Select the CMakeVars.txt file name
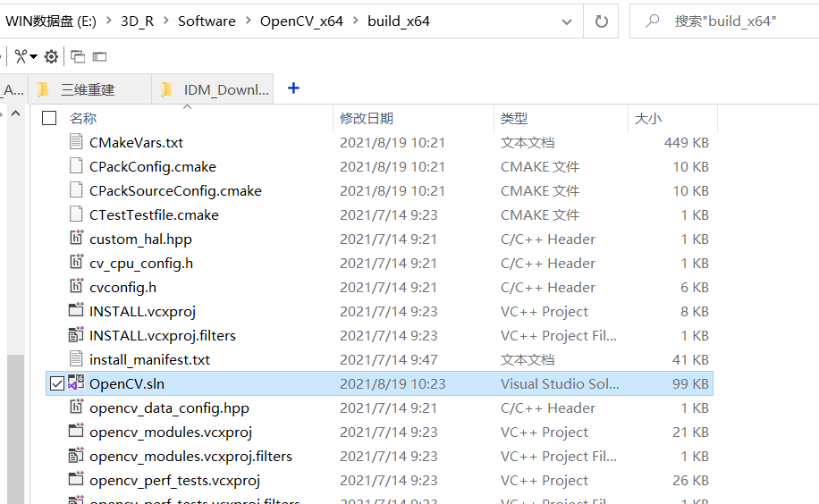 (136, 143)
